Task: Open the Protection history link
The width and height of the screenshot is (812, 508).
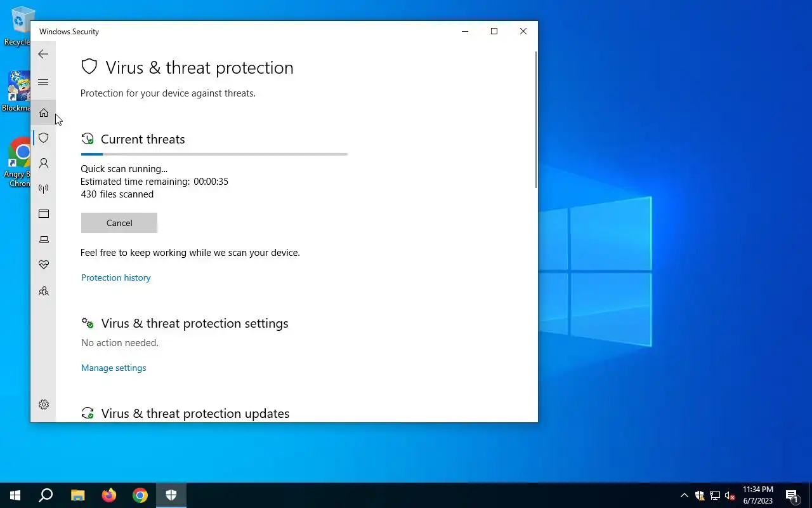Action: (115, 277)
